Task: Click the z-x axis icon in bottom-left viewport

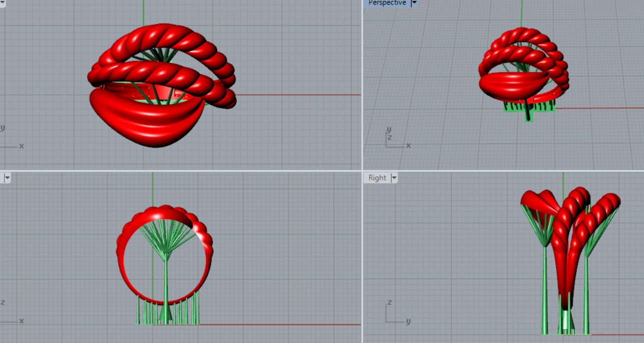Action: (x=10, y=314)
